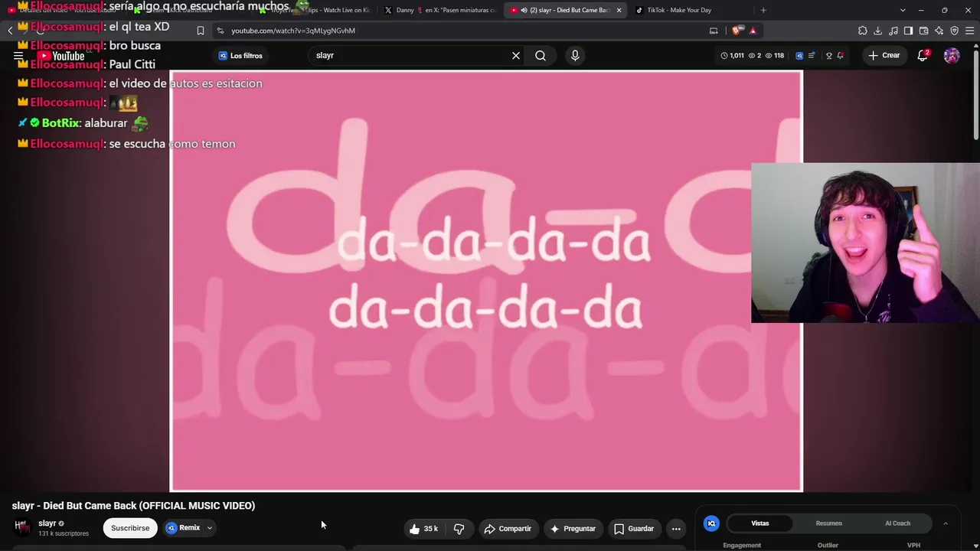Close the slayr YouTube tab

click(x=619, y=10)
